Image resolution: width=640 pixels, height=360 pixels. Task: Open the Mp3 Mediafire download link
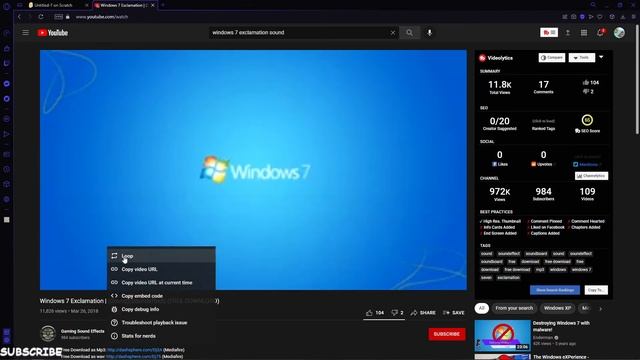[x=134, y=350]
